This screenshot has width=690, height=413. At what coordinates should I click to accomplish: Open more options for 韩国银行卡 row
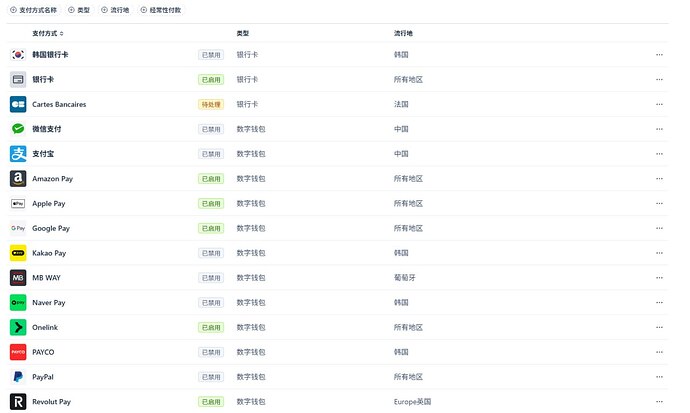659,55
